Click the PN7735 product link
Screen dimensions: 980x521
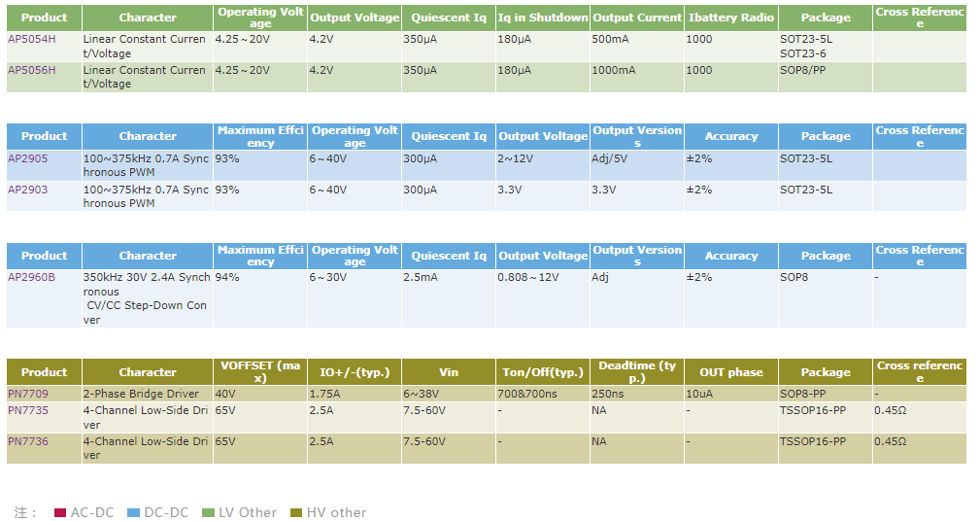28,411
